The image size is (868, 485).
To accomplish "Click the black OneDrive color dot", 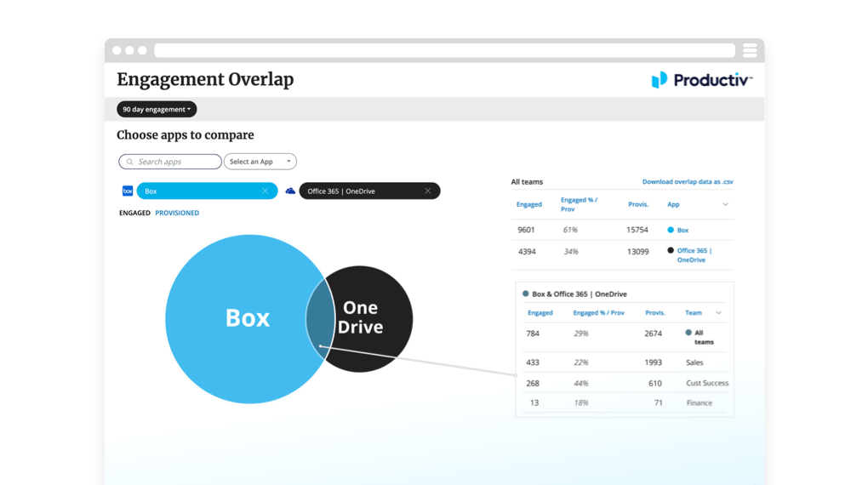I will pyautogui.click(x=671, y=250).
